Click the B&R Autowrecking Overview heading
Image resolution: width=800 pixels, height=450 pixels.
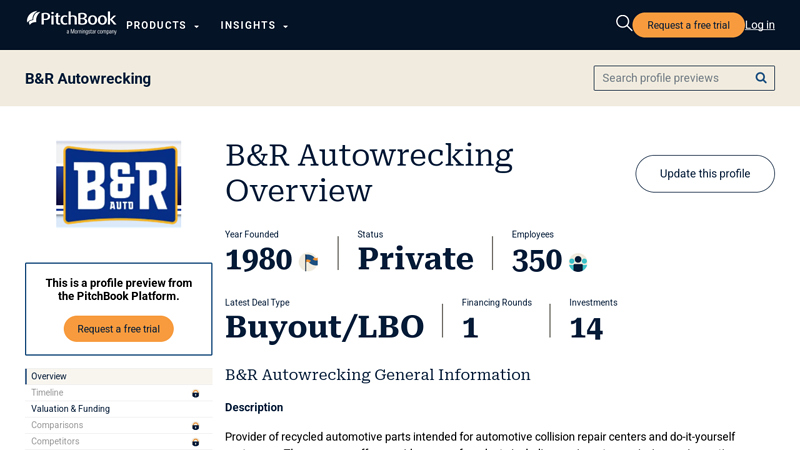tap(369, 173)
